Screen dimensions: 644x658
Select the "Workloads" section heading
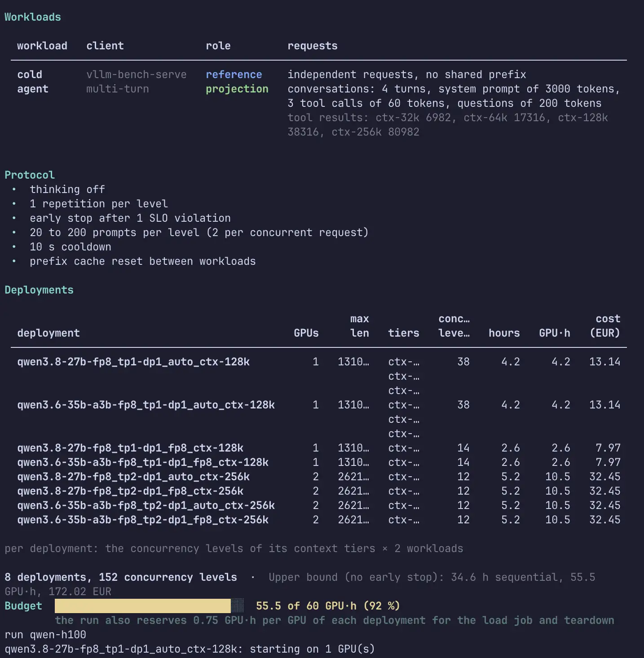click(33, 17)
